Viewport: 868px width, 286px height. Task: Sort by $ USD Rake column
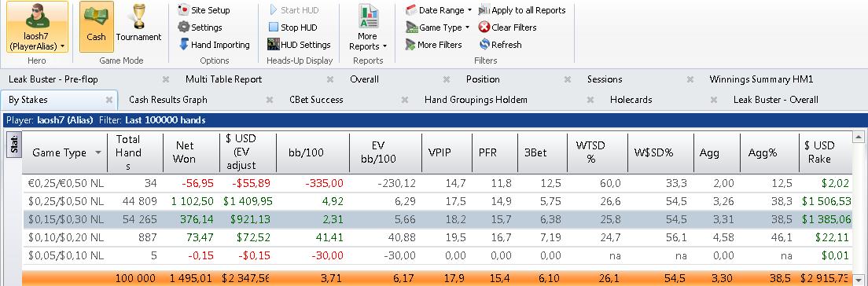pos(826,152)
